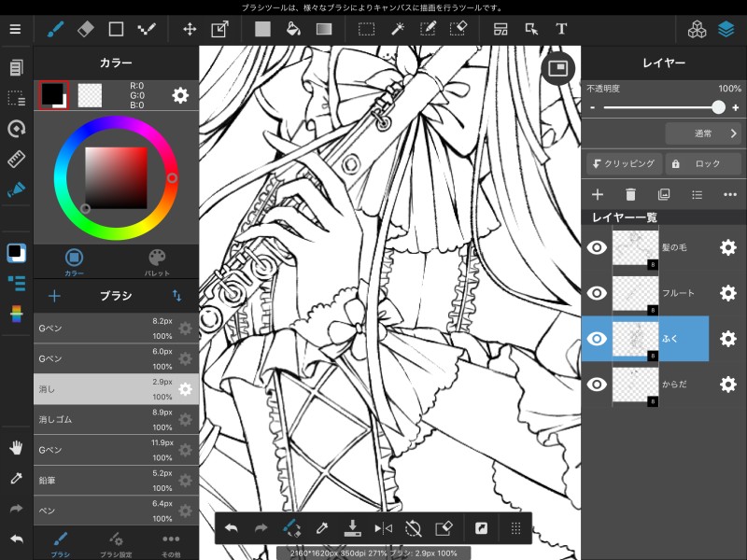The height and width of the screenshot is (560, 747).
Task: Toggle the Layers panel icon
Action: point(726,29)
